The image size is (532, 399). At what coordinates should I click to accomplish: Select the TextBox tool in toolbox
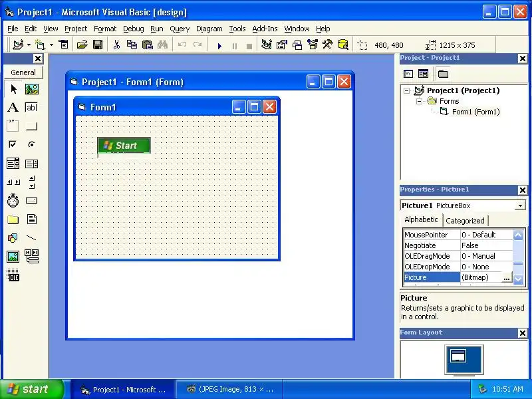point(31,108)
